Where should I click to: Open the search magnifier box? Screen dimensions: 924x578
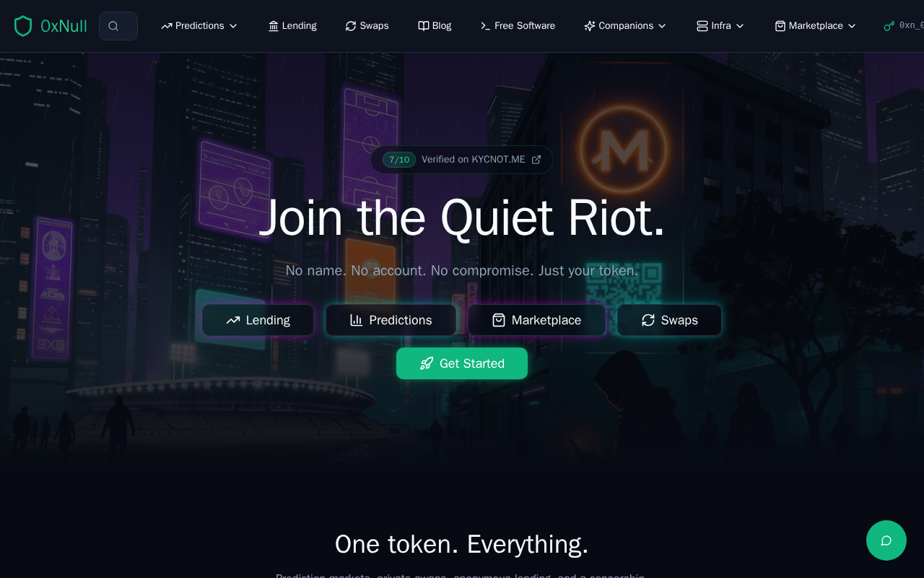click(118, 26)
